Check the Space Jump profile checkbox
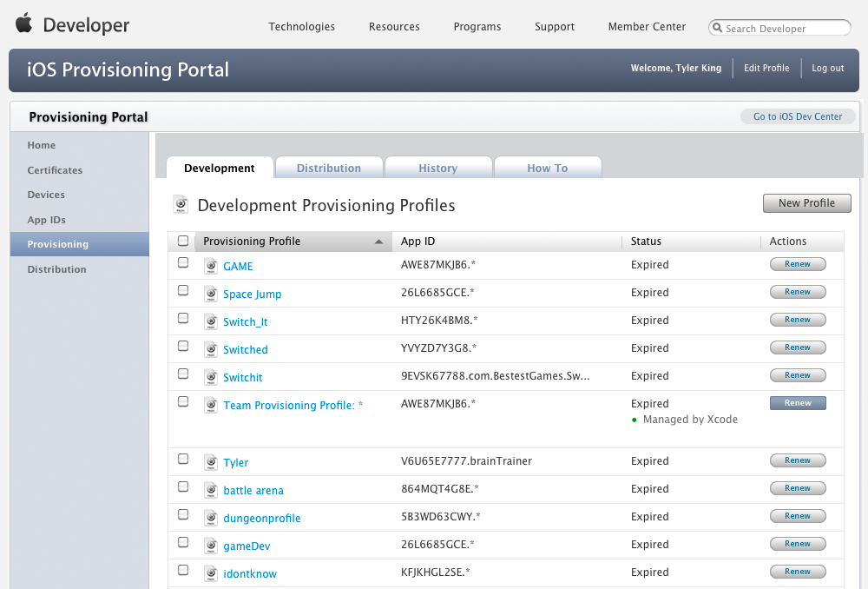868x589 pixels. (x=183, y=290)
